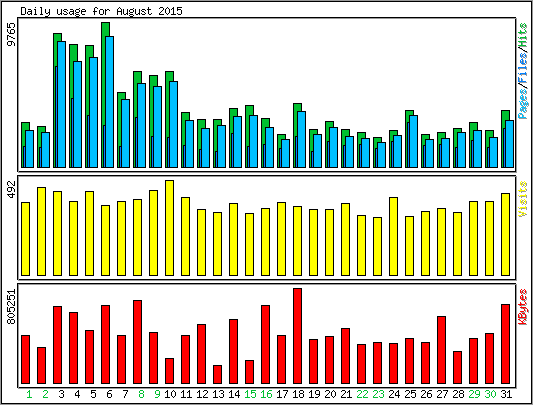Select the cyan Files bar for day 10
533x405 pixels.
[173, 124]
